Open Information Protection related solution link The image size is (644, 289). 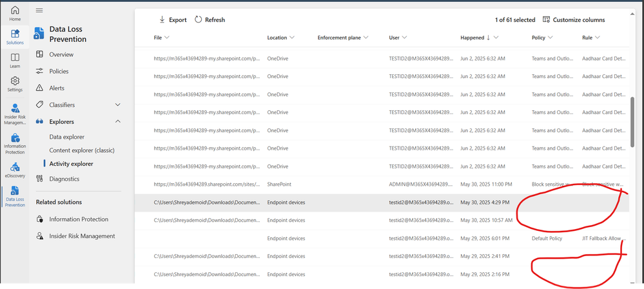coord(79,219)
